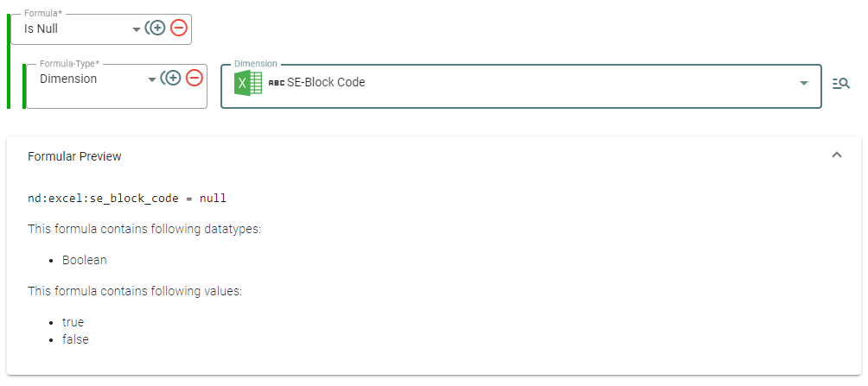Click the false value list item
This screenshot has height=386, width=868.
[x=75, y=339]
